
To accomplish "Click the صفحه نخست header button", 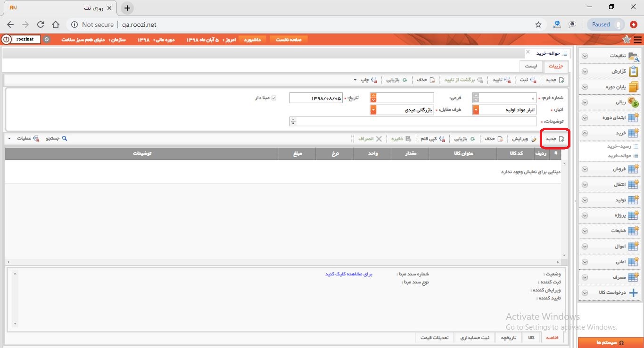I will (289, 40).
